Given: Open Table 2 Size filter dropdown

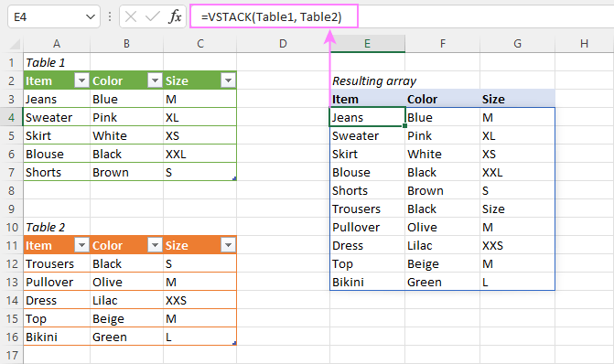Looking at the screenshot, I should click(x=228, y=245).
